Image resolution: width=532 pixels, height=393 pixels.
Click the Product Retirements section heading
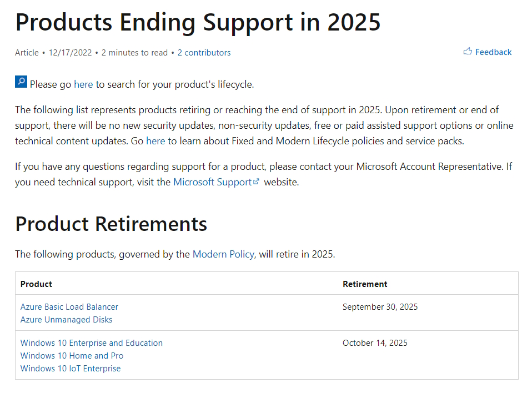[111, 224]
